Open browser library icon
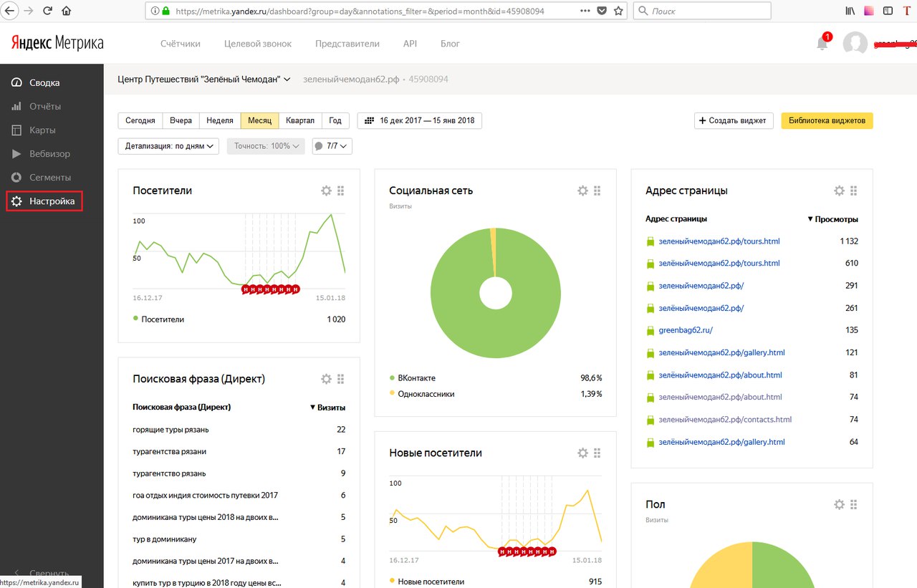 (850, 11)
